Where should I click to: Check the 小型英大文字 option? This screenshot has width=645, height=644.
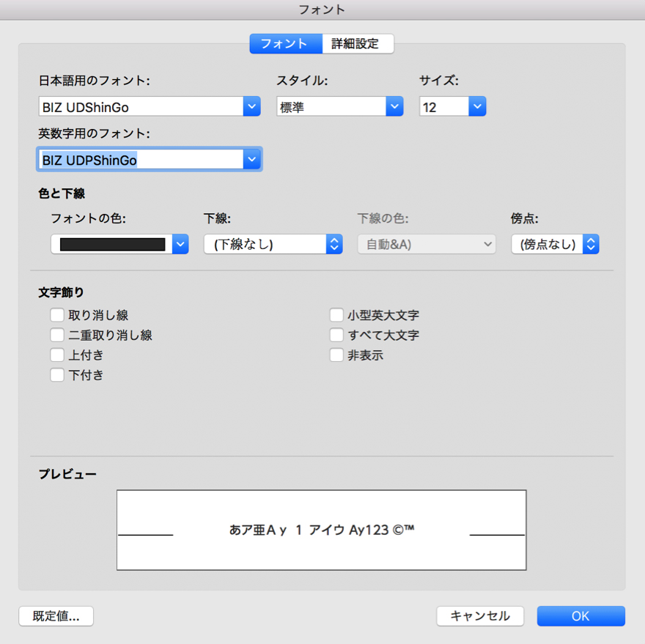pyautogui.click(x=336, y=315)
